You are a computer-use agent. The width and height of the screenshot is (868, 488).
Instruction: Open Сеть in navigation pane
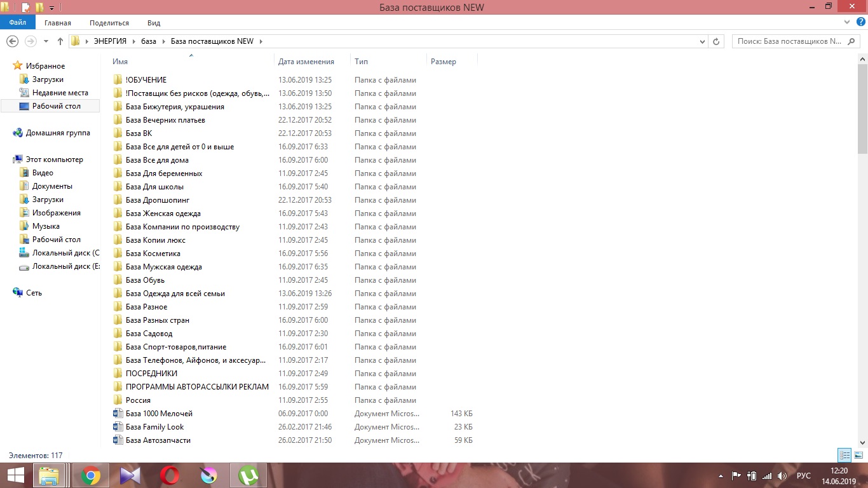[x=34, y=293]
